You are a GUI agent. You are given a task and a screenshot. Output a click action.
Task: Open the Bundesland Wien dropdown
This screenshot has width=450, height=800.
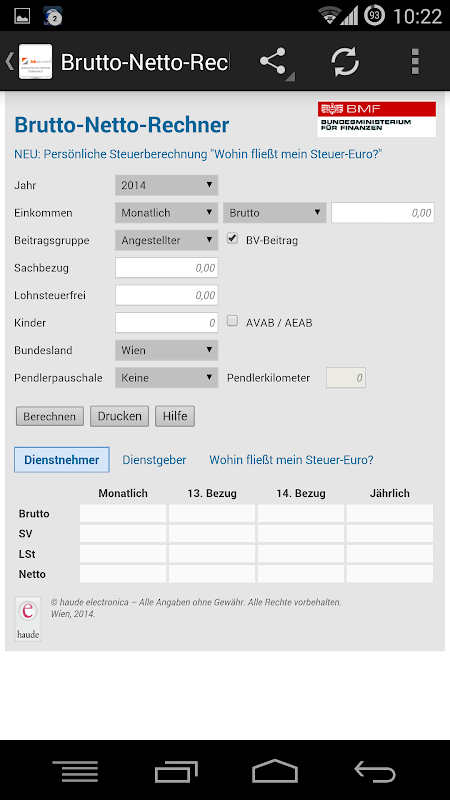[167, 351]
